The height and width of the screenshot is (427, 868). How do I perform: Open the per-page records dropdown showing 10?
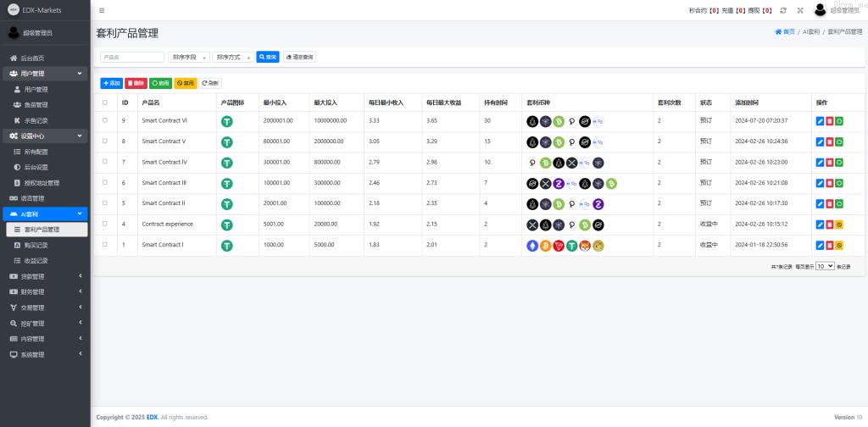(x=825, y=266)
